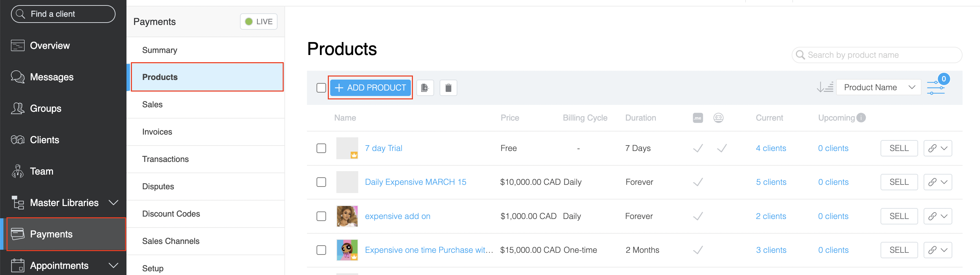View the 5 clients on Daily Expensive
980x275 pixels.
(771, 182)
